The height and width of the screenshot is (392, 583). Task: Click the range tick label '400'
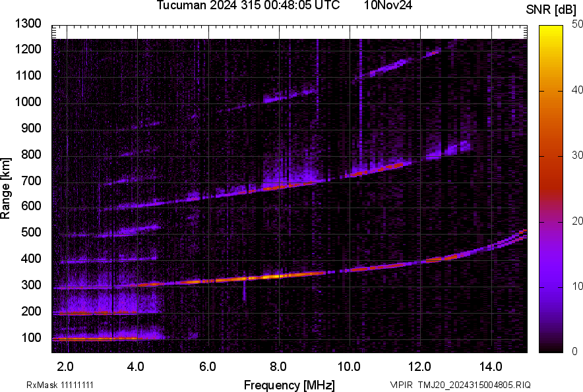(x=31, y=259)
